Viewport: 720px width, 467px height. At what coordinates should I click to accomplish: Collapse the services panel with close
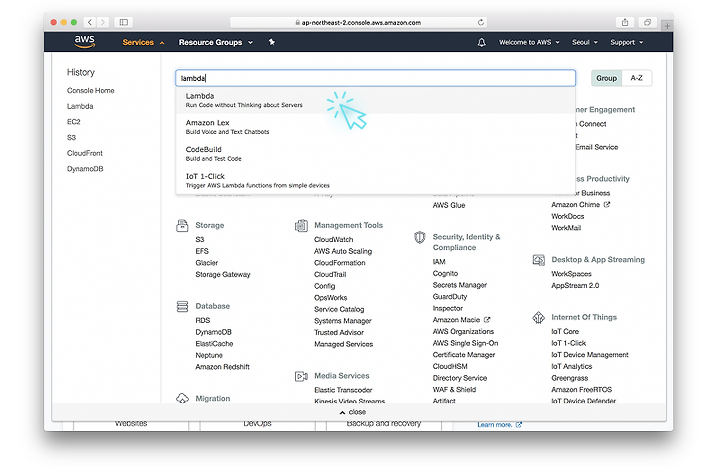pyautogui.click(x=353, y=412)
